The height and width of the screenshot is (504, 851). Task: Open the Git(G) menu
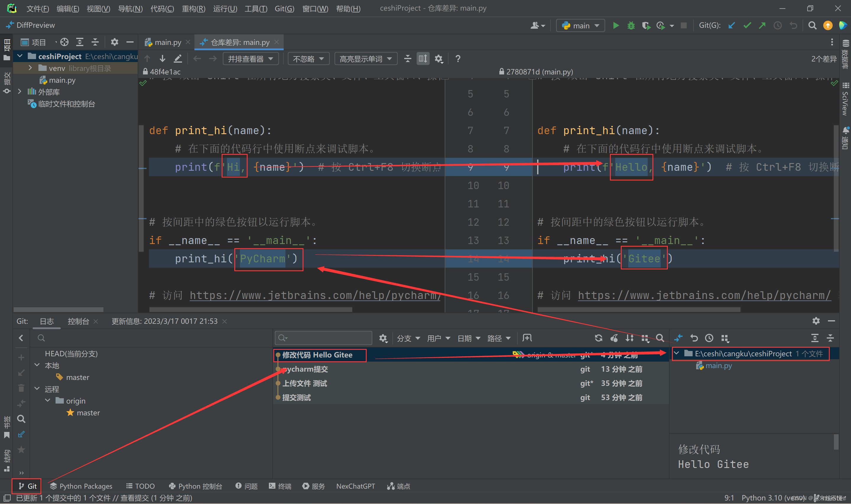click(x=285, y=9)
